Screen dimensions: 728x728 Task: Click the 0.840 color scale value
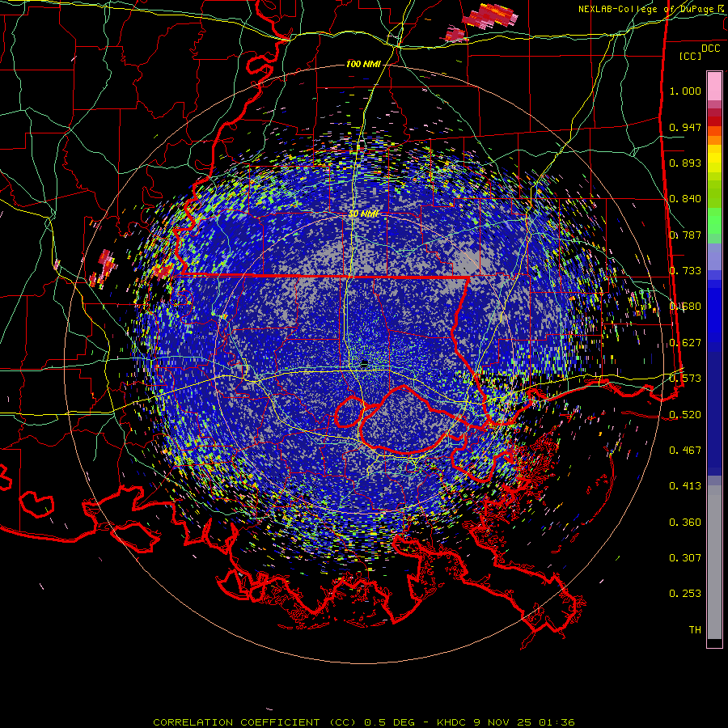[685, 199]
